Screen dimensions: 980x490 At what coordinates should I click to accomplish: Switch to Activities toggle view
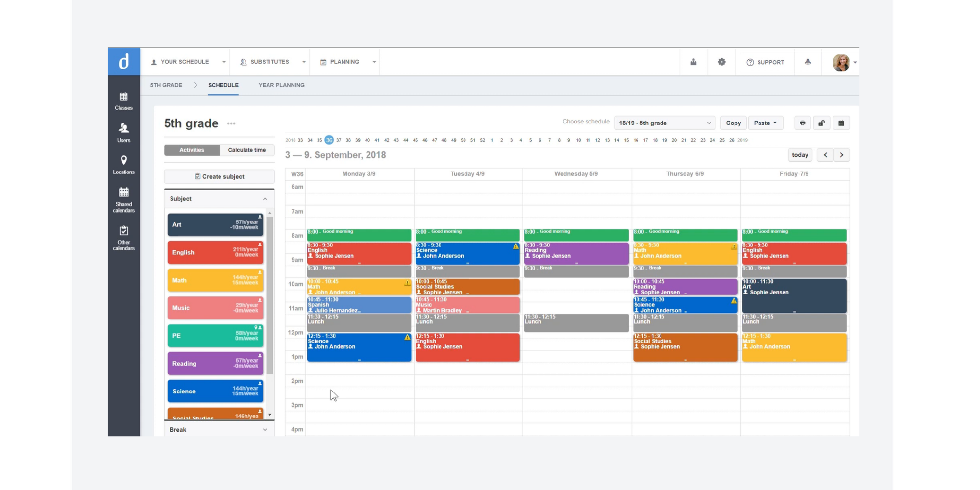click(192, 150)
